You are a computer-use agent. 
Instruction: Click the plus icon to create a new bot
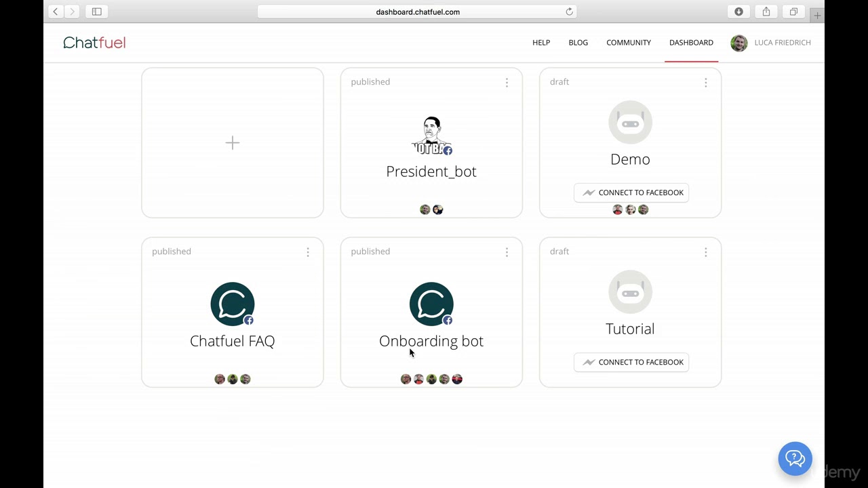pyautogui.click(x=233, y=142)
